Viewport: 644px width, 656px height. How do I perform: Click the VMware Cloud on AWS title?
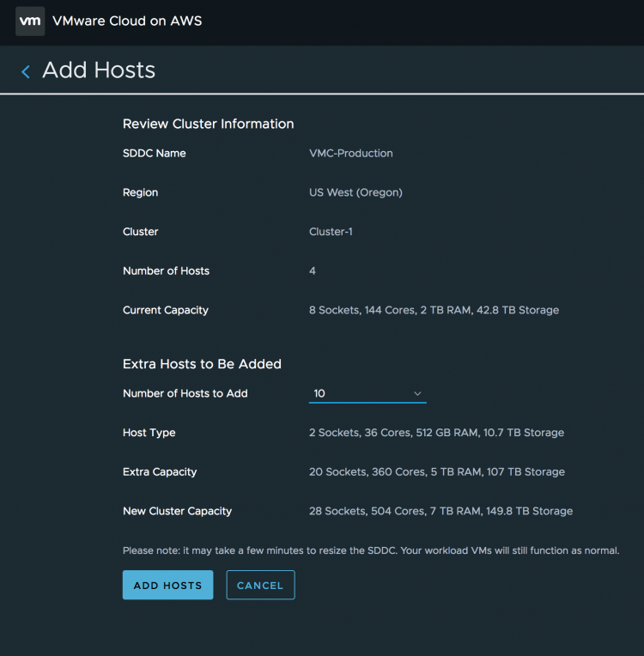(x=127, y=21)
